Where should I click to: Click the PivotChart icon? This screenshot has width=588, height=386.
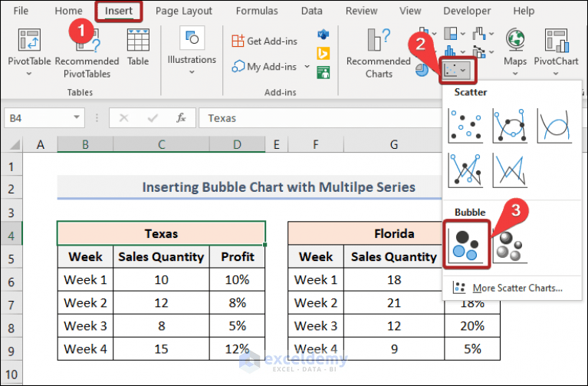(557, 40)
